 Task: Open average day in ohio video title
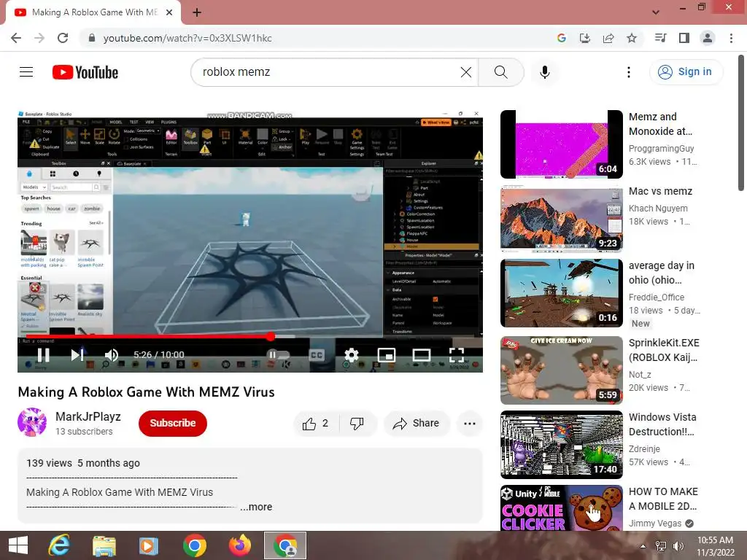(661, 273)
